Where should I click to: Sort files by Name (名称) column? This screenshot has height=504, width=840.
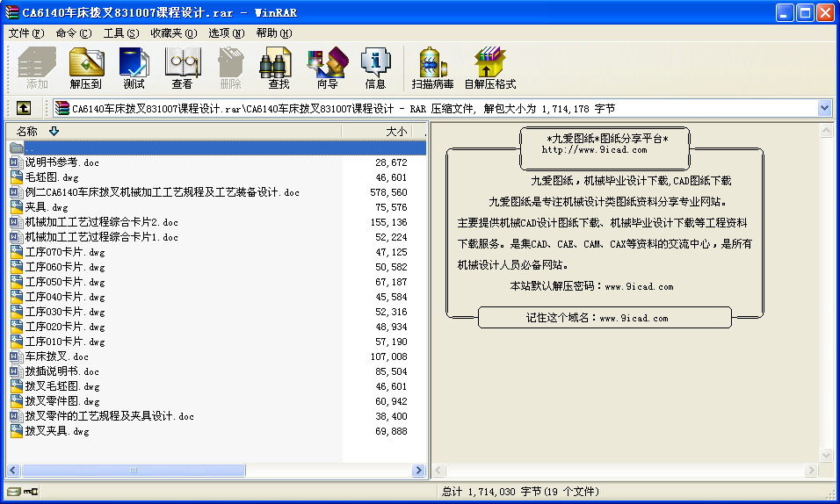tap(27, 132)
